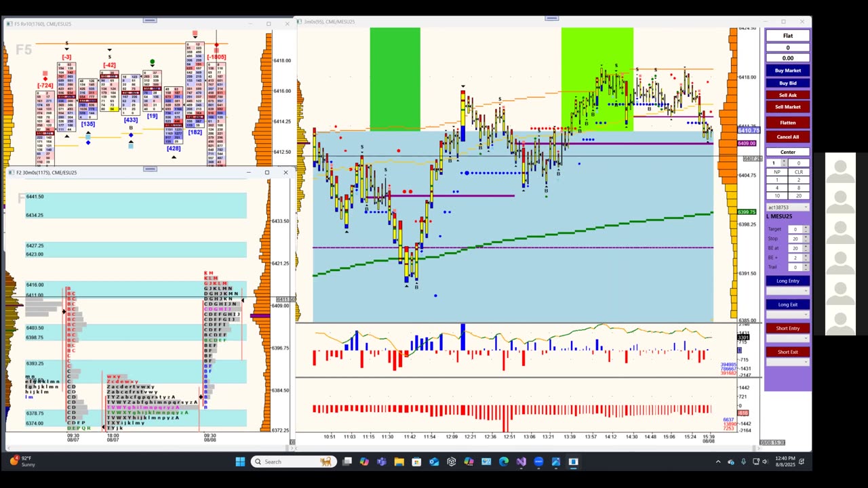Click the F5 Rv10 chart window icon
The height and width of the screenshot is (488, 868).
[9, 24]
